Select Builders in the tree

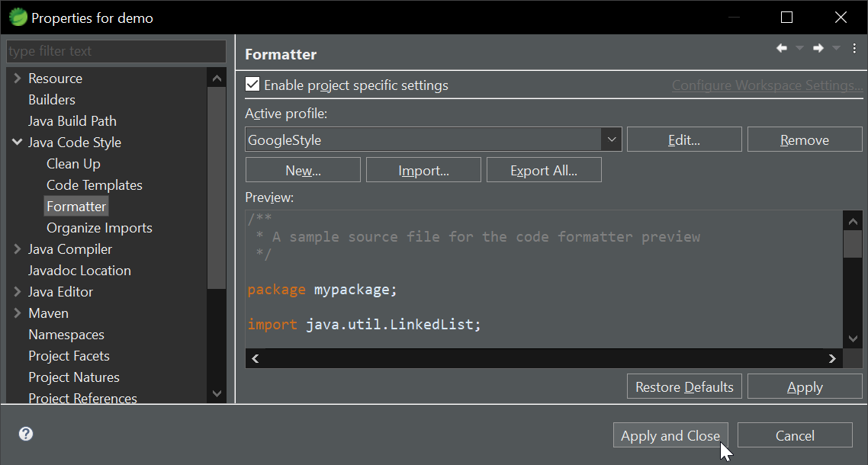click(51, 100)
